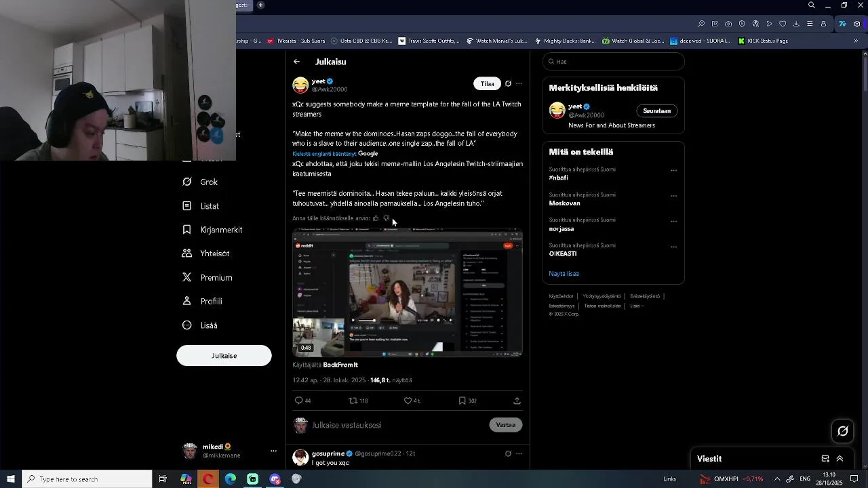Open a new browser tab
The image size is (868, 488).
(260, 5)
